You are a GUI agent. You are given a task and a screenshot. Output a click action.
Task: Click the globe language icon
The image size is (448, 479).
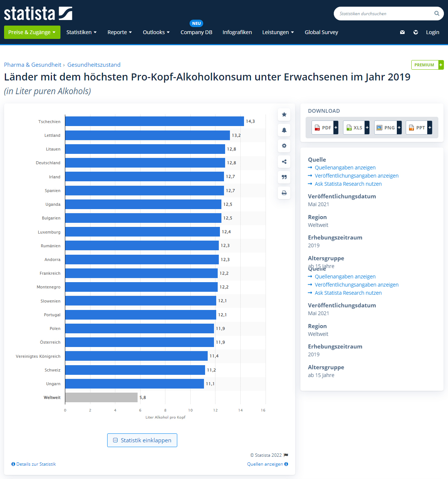tap(416, 32)
